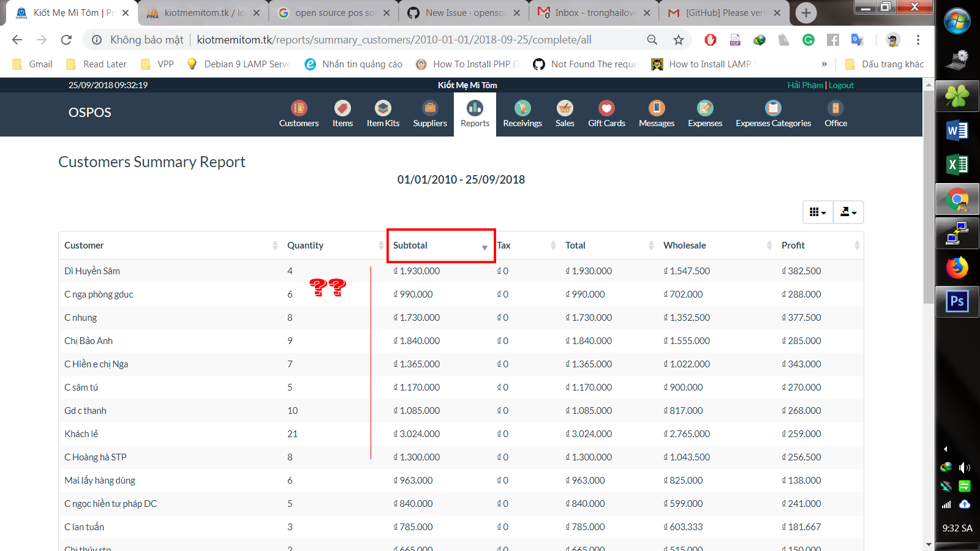The image size is (980, 551).
Task: Click the Dì Huyền Sâm customer row
Action: pos(461,271)
